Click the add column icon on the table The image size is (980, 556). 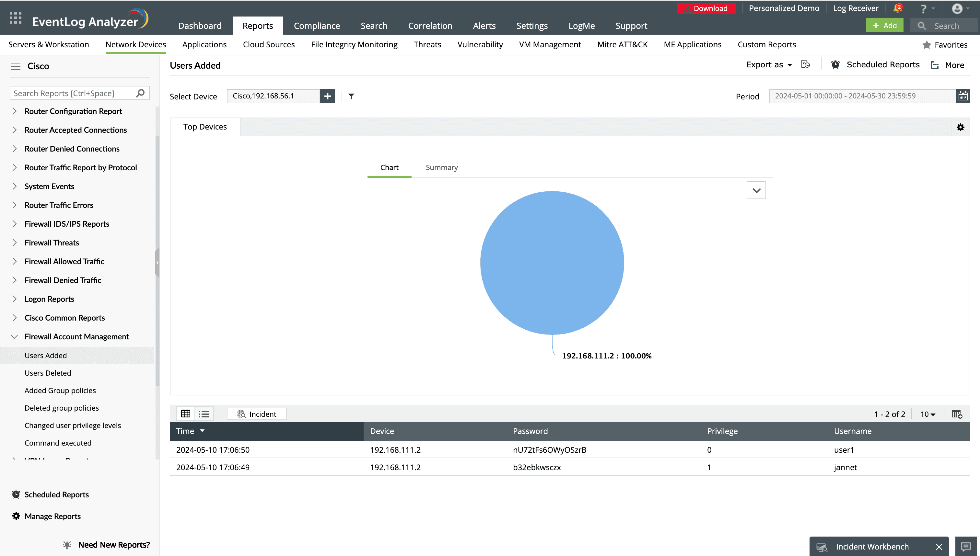[x=957, y=414]
